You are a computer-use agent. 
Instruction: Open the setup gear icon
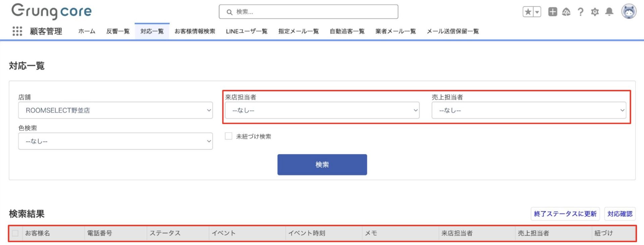[595, 12]
